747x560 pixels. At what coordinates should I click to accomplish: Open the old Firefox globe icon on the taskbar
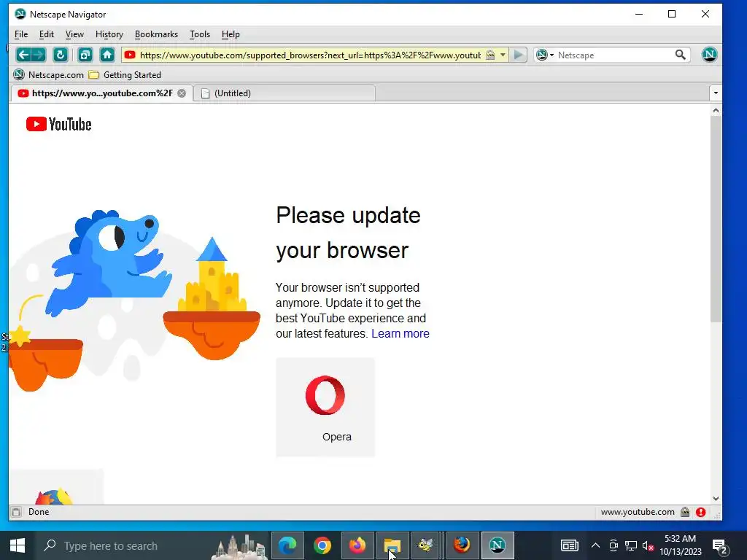(462, 545)
